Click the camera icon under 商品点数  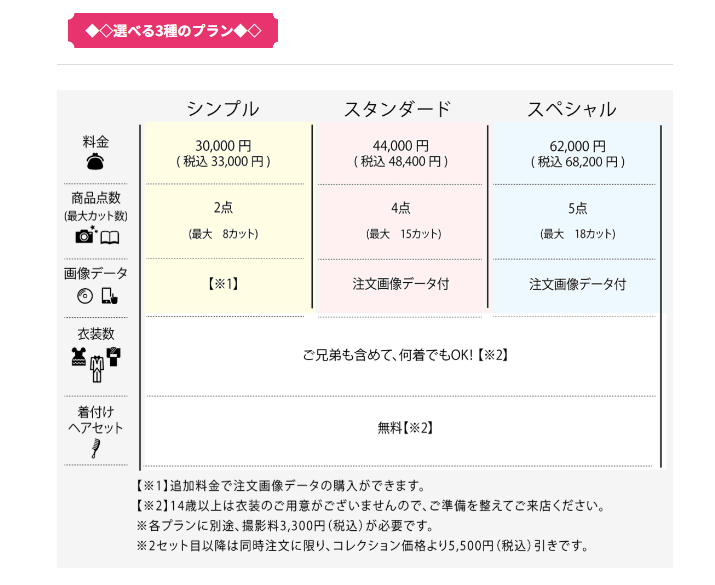(x=86, y=234)
